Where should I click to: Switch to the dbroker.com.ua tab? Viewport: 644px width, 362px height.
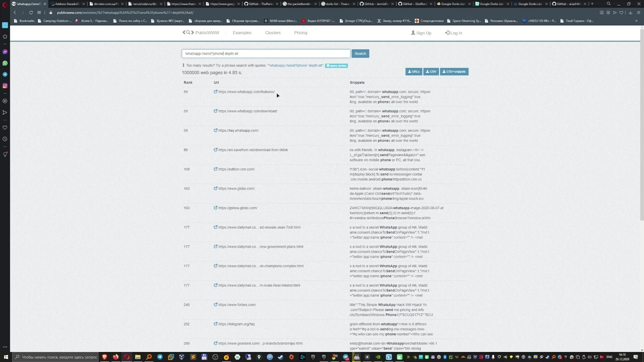(x=106, y=4)
